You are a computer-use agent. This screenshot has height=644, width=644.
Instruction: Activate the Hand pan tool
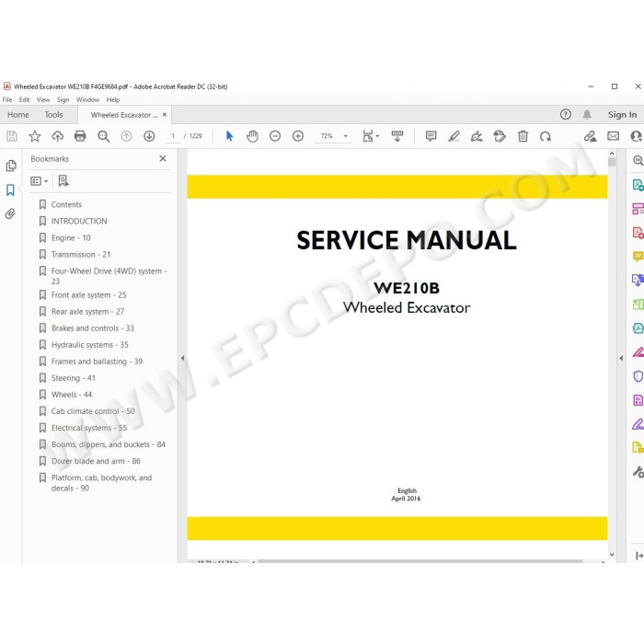[252, 136]
